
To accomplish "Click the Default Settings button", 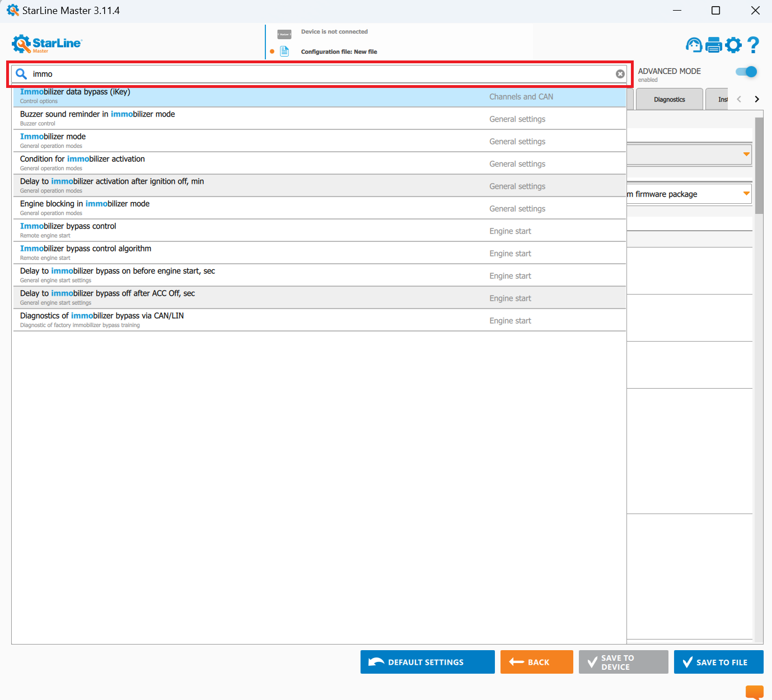I will [428, 662].
